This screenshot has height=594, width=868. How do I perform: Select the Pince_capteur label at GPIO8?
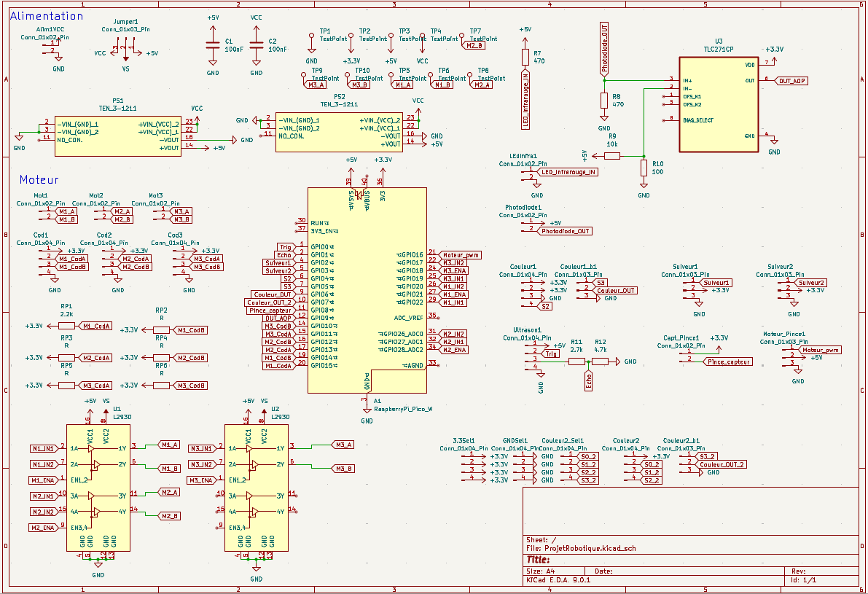click(x=270, y=310)
